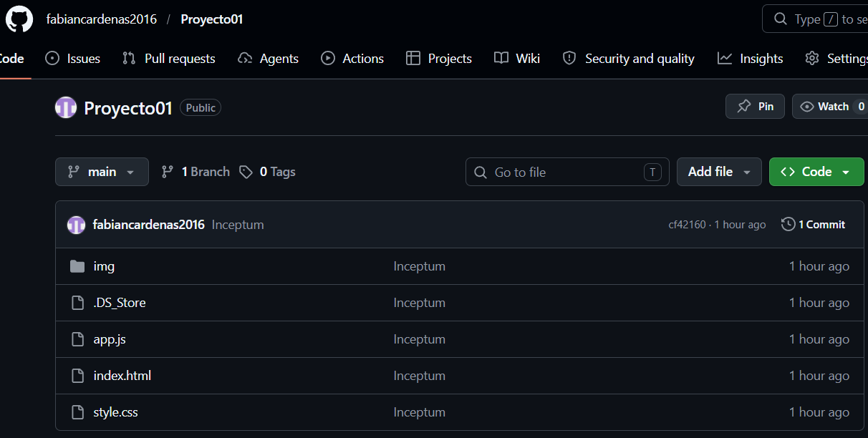This screenshot has width=868, height=438.
Task: Click the Watch button
Action: (830, 107)
